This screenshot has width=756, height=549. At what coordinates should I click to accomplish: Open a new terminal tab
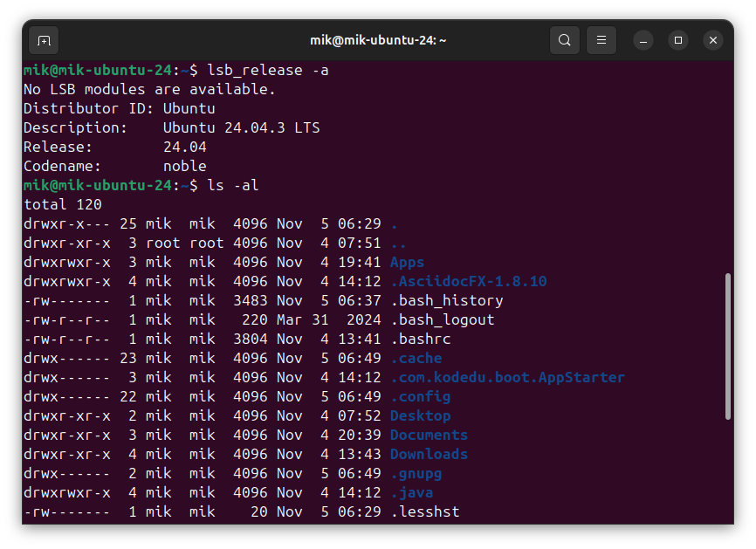tap(44, 40)
